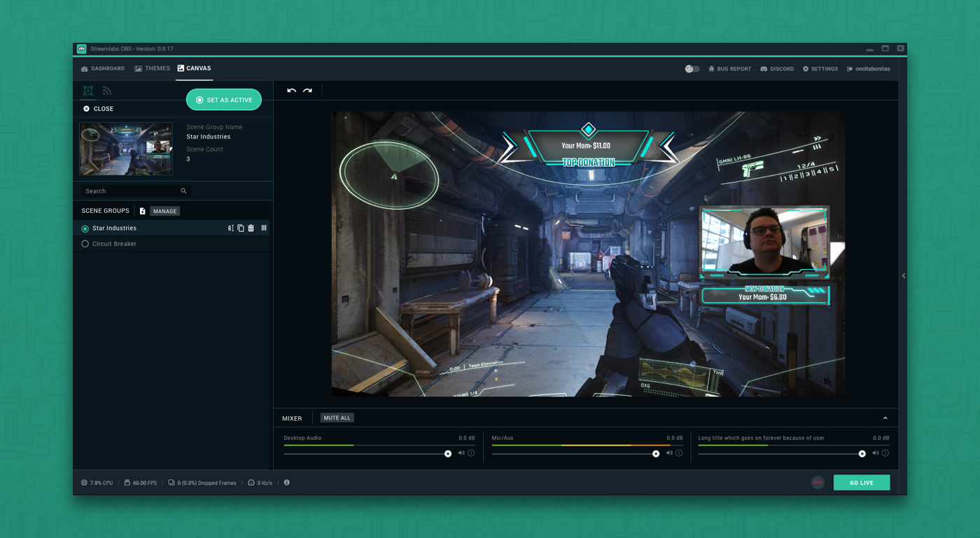980x538 pixels.
Task: Select the Top Donation overlay in canvas
Action: 588,146
